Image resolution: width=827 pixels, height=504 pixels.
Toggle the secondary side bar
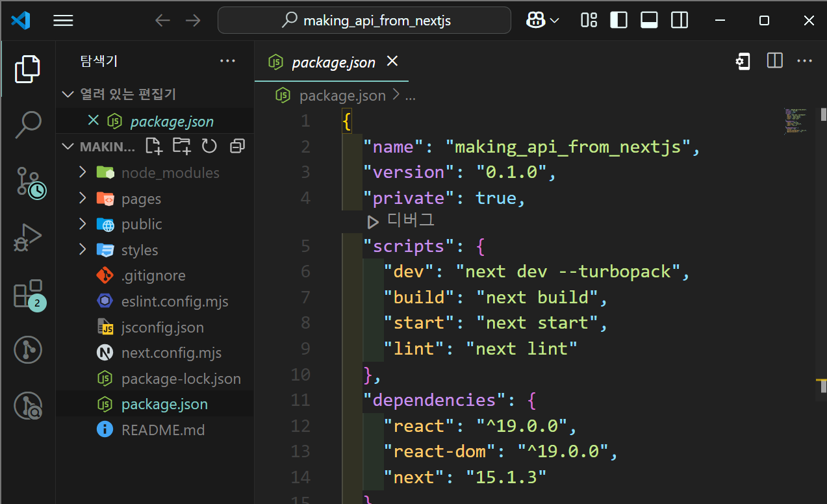pyautogui.click(x=680, y=21)
